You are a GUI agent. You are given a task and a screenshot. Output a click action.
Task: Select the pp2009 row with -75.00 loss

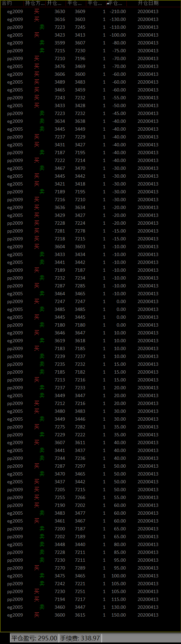90,51
